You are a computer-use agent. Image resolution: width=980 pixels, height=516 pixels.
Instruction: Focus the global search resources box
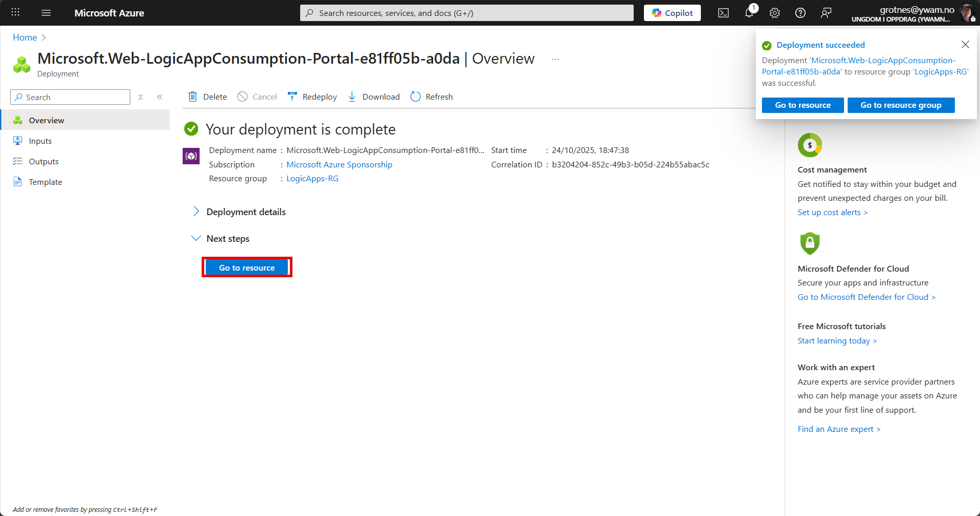tap(467, 13)
